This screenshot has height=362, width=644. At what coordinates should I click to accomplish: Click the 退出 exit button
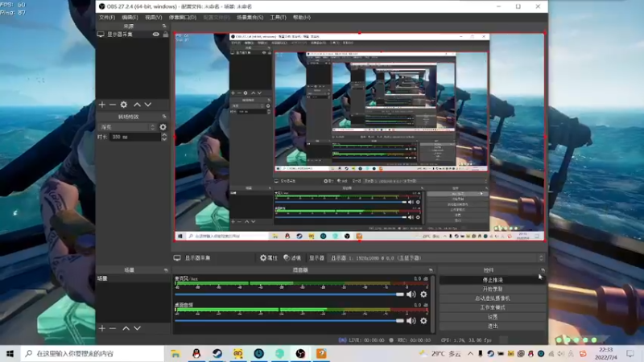point(493,327)
